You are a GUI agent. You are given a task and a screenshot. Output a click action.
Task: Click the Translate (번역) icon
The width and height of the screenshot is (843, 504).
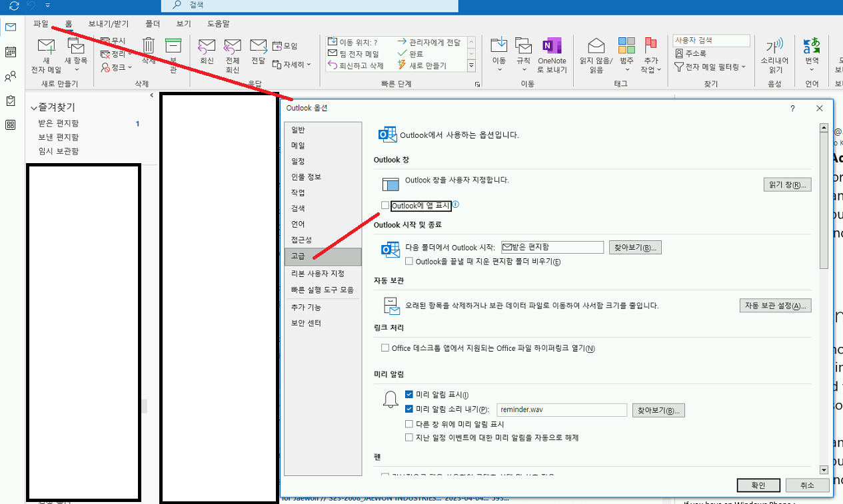click(x=812, y=46)
